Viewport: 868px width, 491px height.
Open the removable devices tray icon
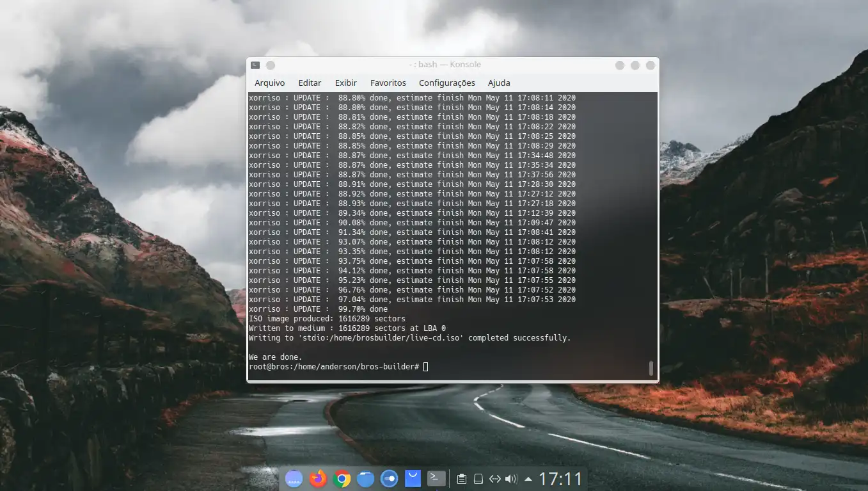[x=478, y=479]
